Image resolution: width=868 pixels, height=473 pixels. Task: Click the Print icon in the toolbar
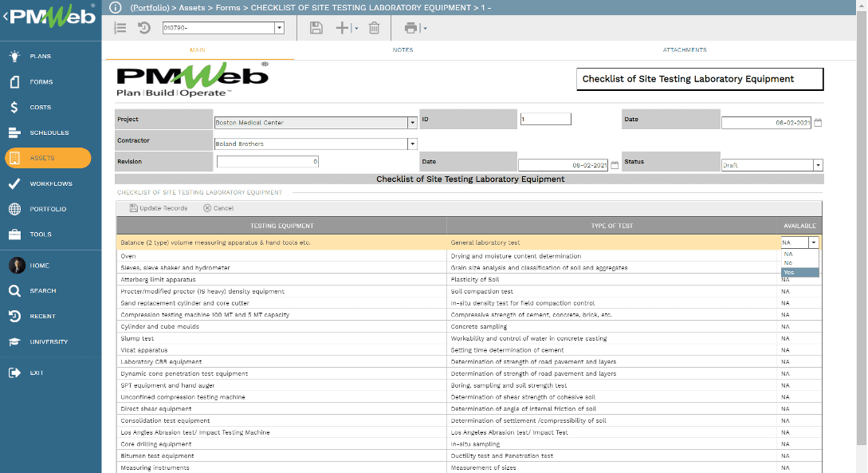tap(410, 28)
